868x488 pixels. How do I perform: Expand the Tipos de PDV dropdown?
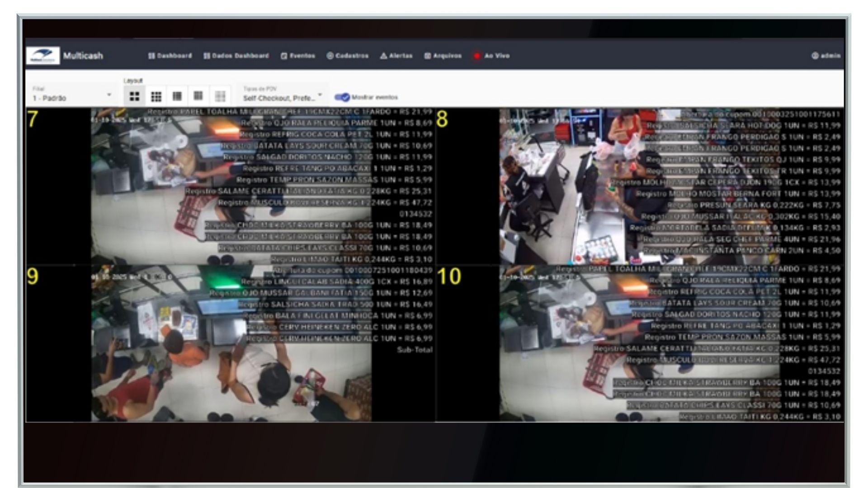[283, 94]
